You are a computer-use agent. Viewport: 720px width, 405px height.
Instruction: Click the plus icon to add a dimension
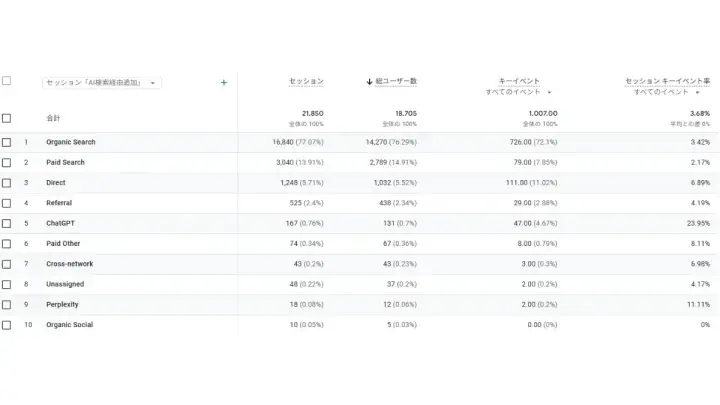223,83
